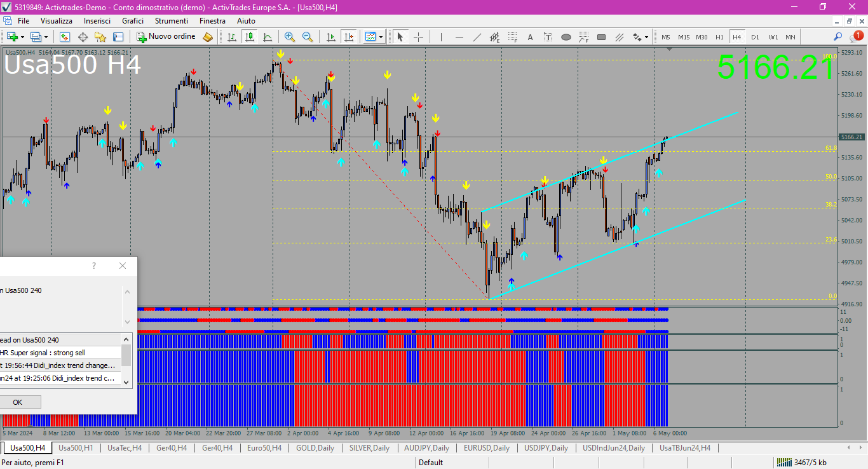The width and height of the screenshot is (868, 469).
Task: Switch timeframe to MN
Action: pos(790,37)
